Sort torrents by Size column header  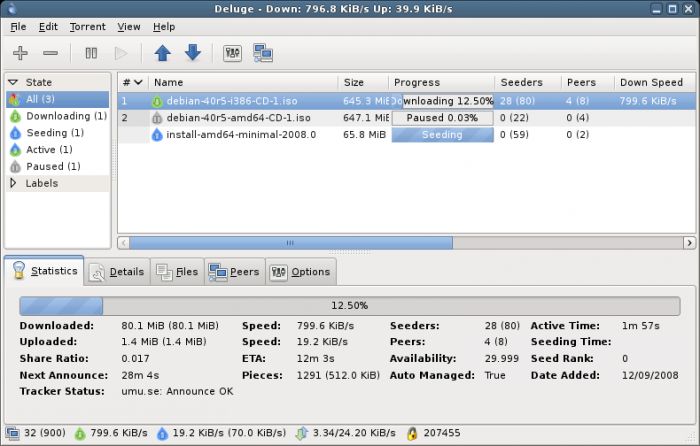pos(363,82)
